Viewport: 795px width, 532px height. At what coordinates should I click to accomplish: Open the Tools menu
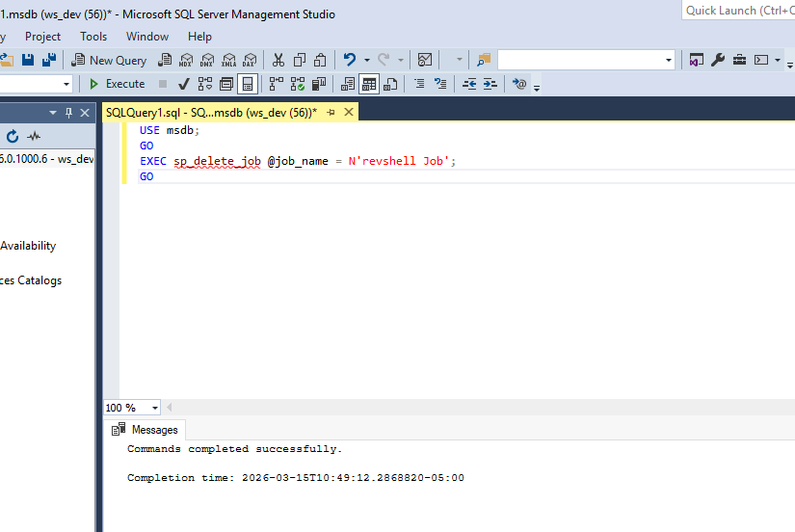tap(93, 37)
